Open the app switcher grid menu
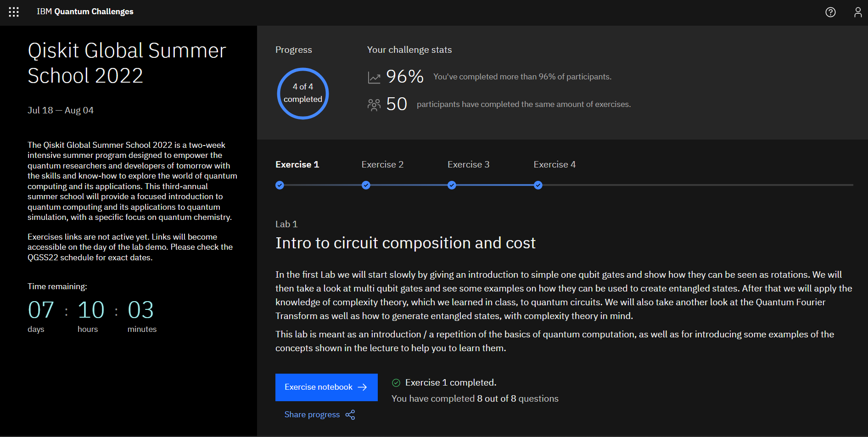868x437 pixels. 14,12
